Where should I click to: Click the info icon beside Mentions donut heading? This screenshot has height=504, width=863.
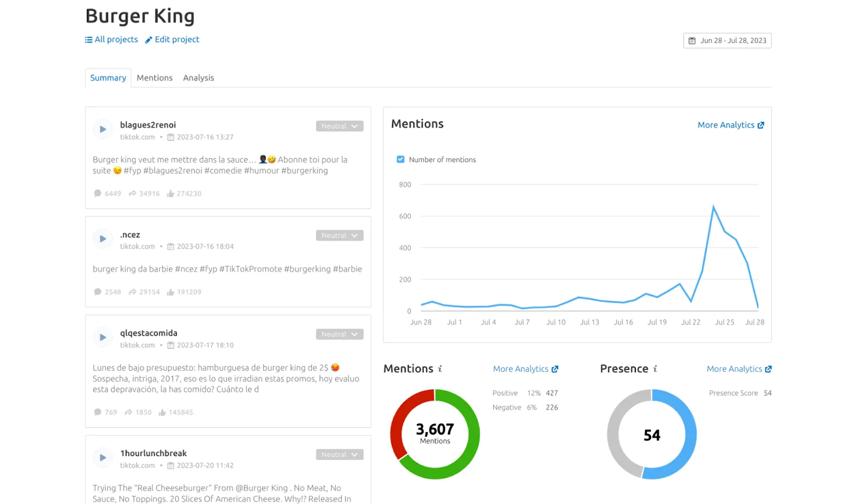point(440,369)
